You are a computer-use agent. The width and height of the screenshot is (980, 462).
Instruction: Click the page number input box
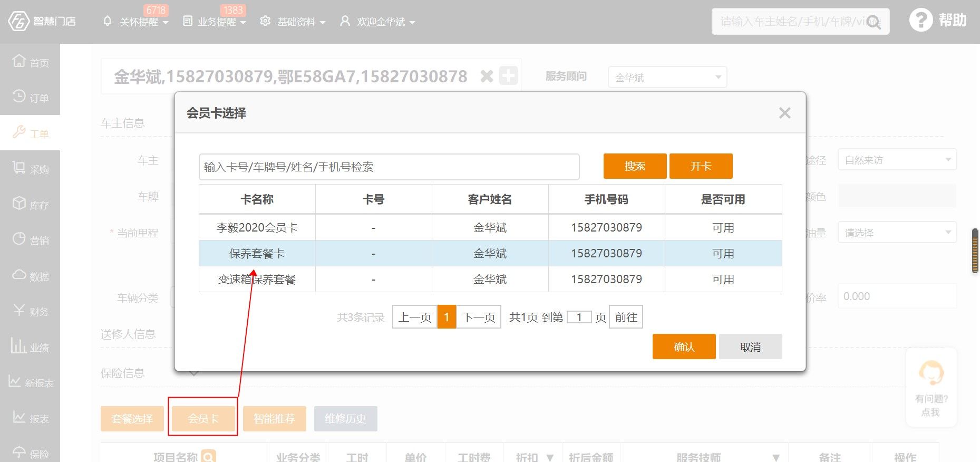click(x=579, y=317)
